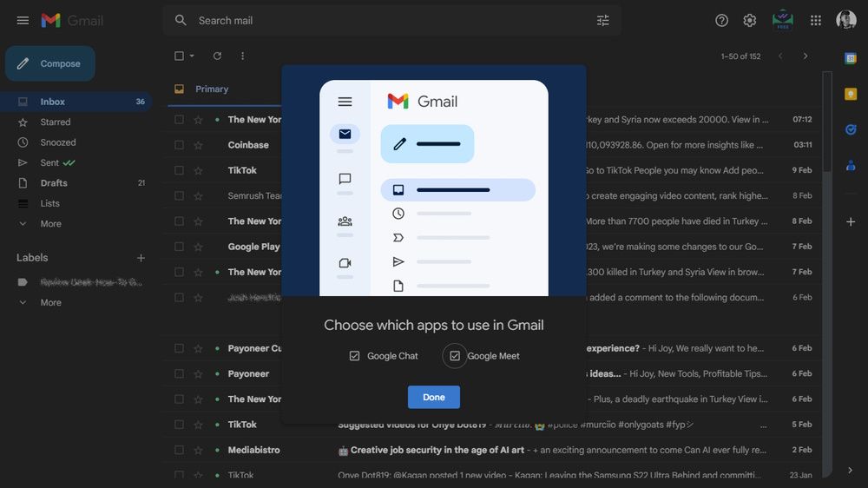The width and height of the screenshot is (868, 488).
Task: Click the '07:12' email time
Action: [802, 120]
